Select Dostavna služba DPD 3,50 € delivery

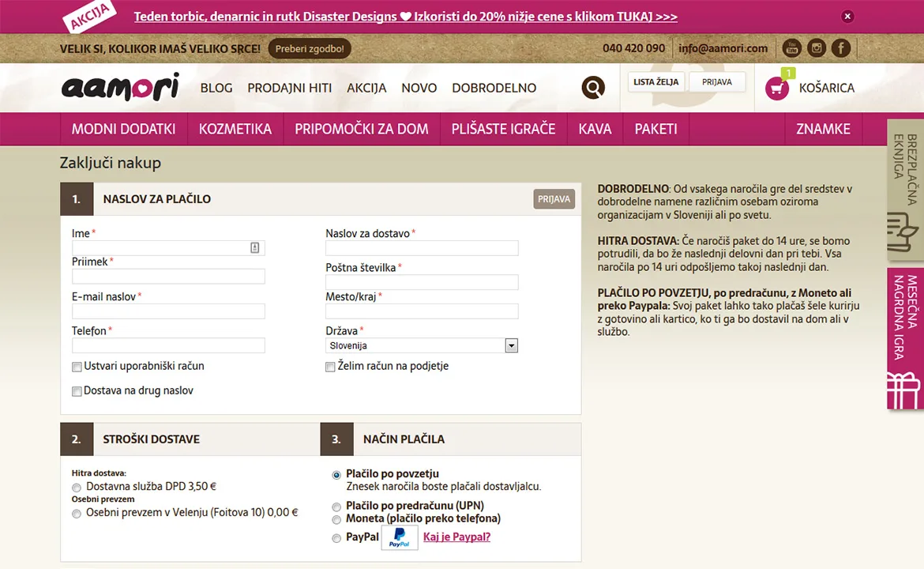(77, 488)
